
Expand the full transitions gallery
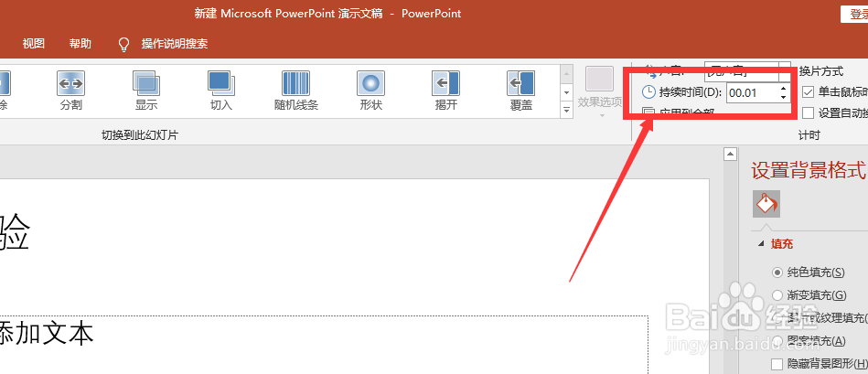pos(566,111)
